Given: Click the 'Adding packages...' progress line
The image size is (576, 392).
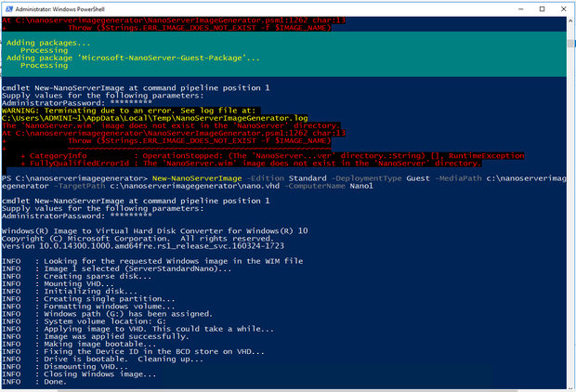Looking at the screenshot, I should 48,43.
